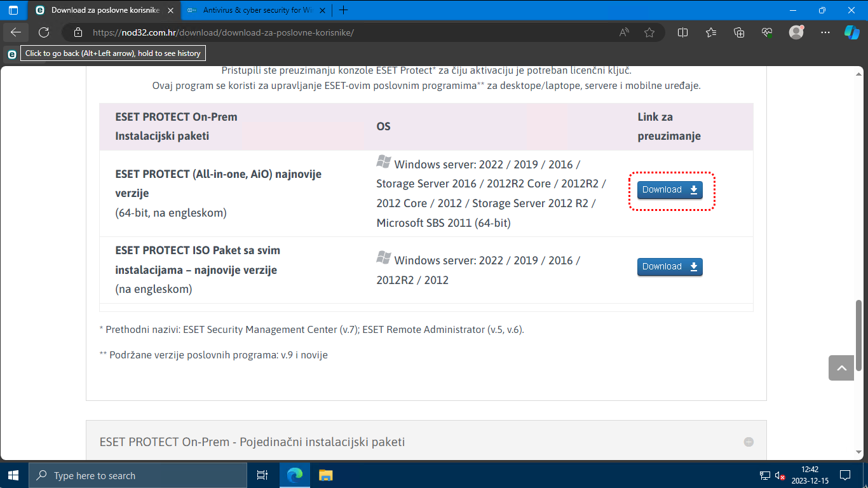Click the browser back arrow
868x488 pixels.
pyautogui.click(x=16, y=32)
